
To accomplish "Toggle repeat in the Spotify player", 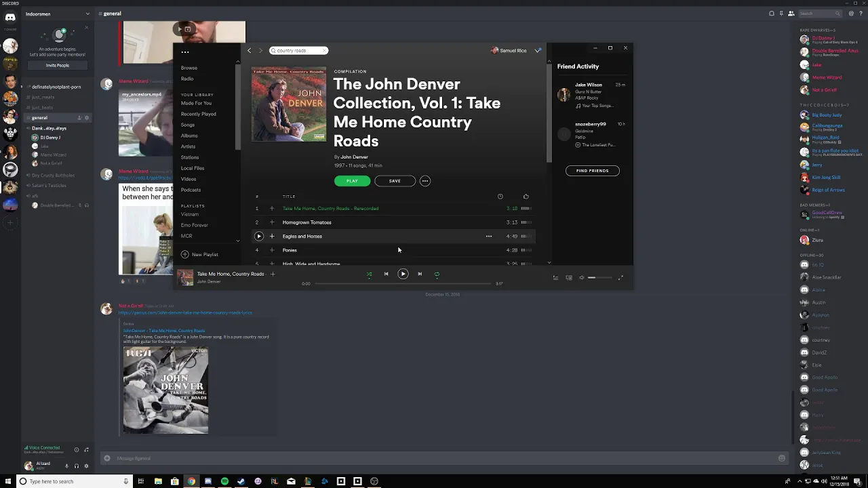I will pos(437,274).
